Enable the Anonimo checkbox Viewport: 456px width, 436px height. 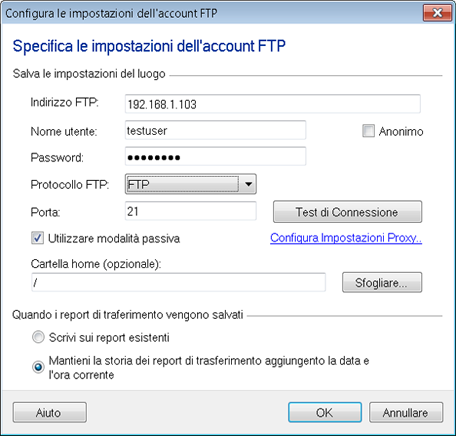(368, 131)
